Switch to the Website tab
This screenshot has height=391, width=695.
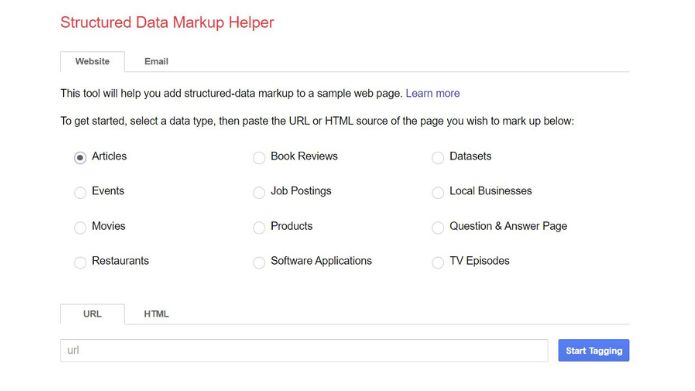(92, 62)
